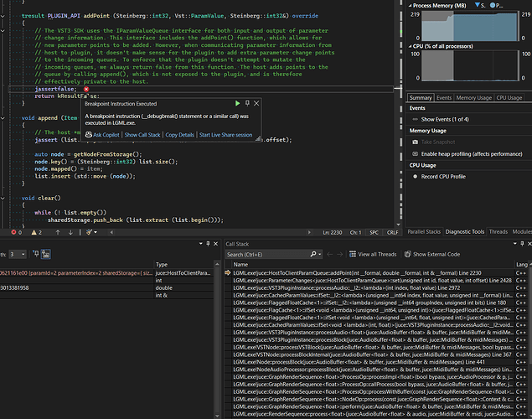Open the Threads tab
The image size is (532, 419).
(498, 232)
